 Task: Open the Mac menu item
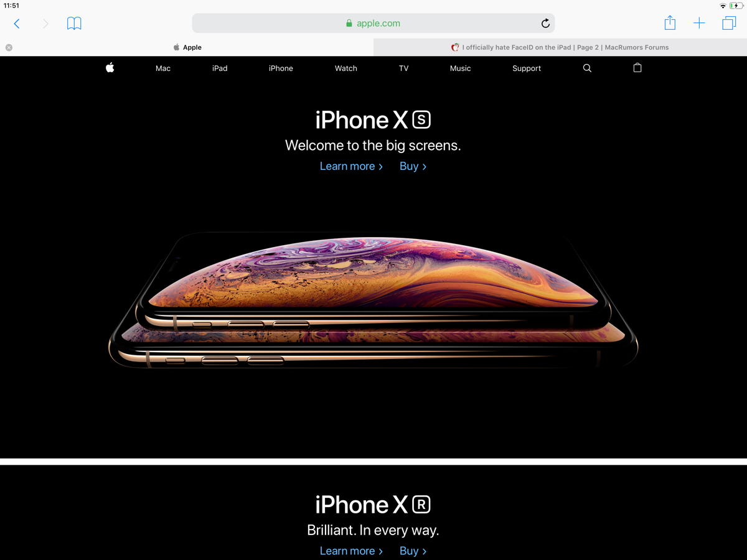click(163, 68)
